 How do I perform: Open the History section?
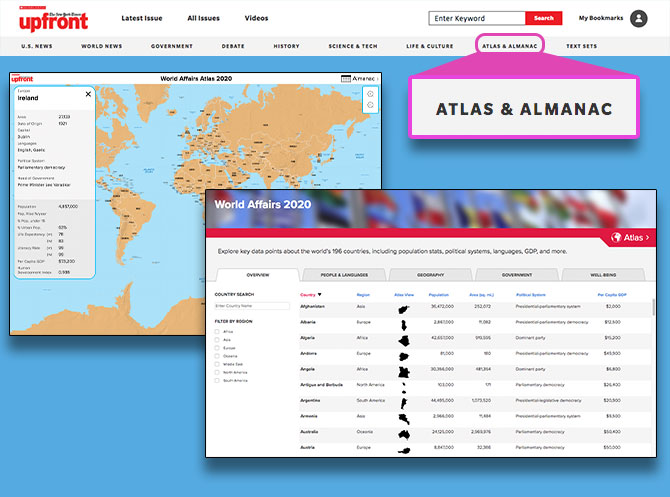(x=286, y=46)
